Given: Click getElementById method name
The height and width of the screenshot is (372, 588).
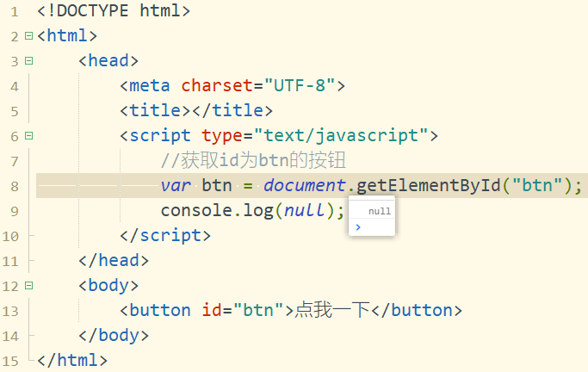Looking at the screenshot, I should (x=428, y=185).
